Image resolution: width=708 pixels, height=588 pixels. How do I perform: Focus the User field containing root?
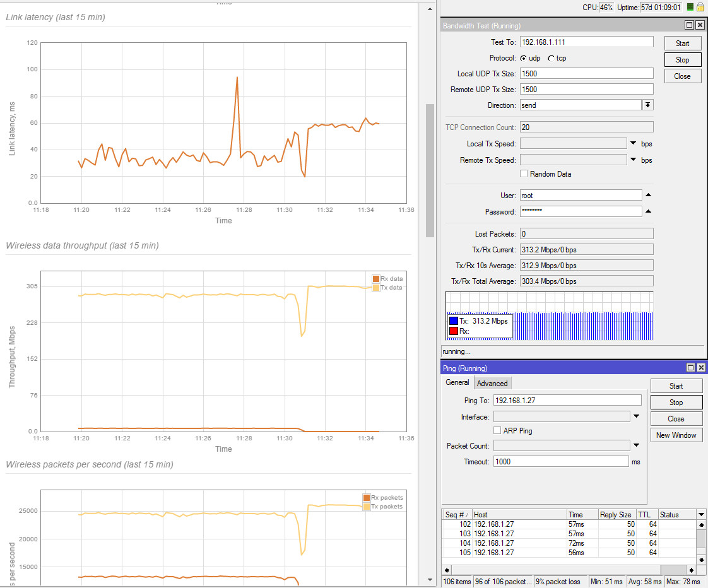click(581, 195)
